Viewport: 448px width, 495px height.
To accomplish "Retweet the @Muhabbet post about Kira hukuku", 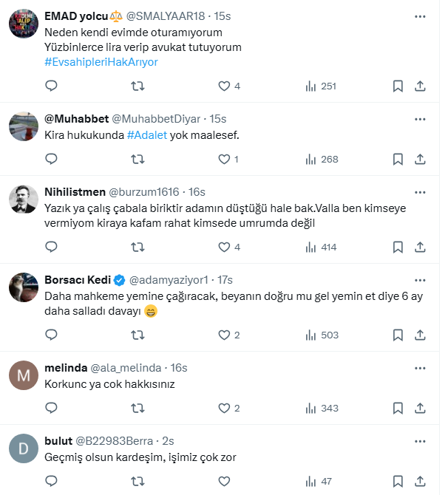I will 138,159.
